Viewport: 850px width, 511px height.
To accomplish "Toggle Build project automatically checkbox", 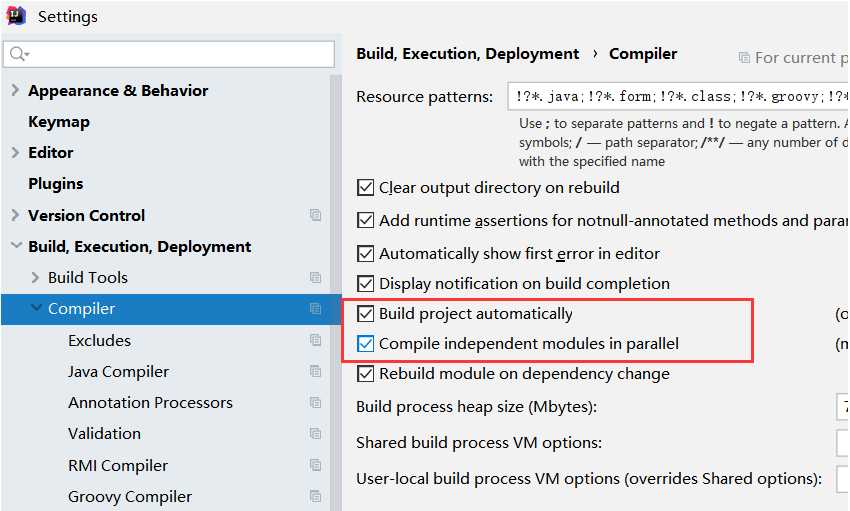I will (365, 314).
